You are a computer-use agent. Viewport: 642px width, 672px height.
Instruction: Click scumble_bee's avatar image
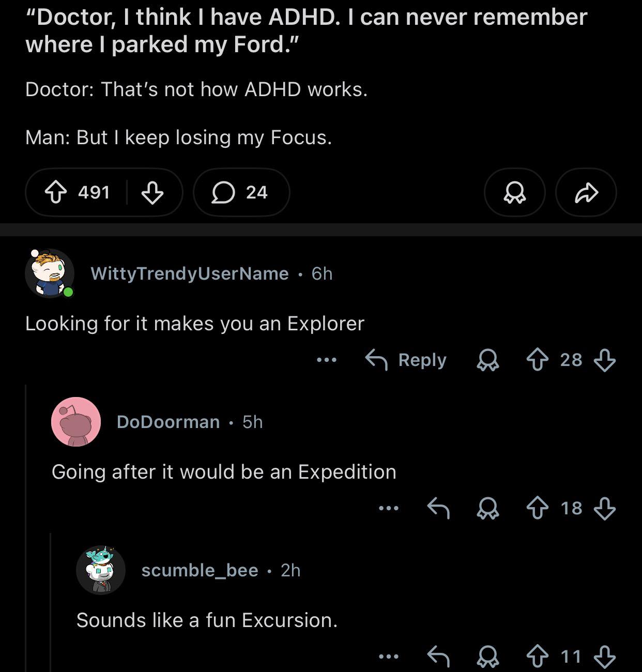101,570
